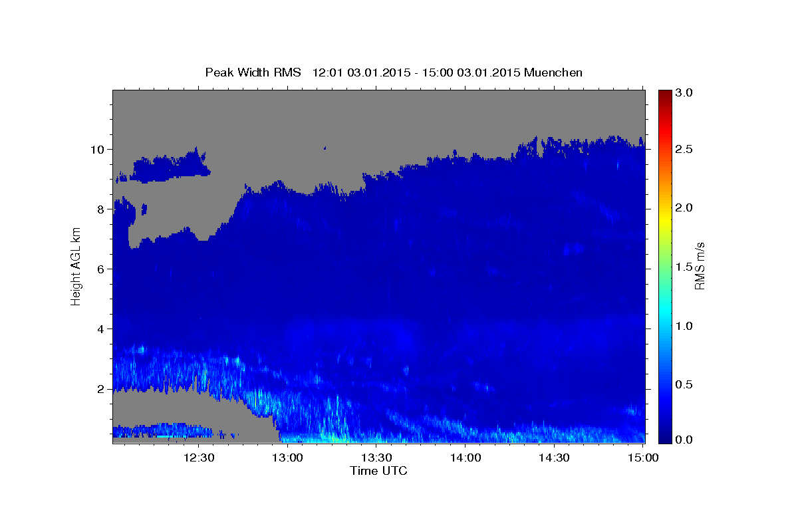798x532 pixels.
Task: Click the colorbar value 1.0
Action: (685, 326)
